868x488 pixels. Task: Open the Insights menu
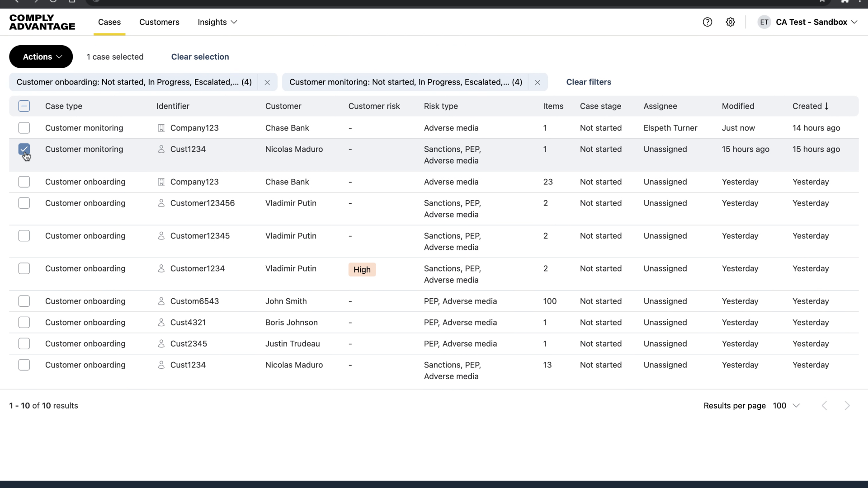click(217, 22)
